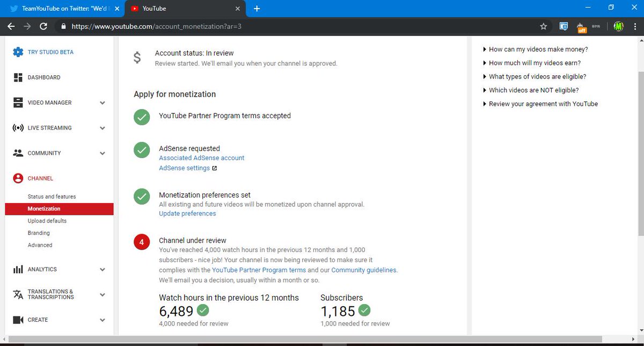Click 'Account status: In review' text
The height and width of the screenshot is (346, 644).
(194, 53)
